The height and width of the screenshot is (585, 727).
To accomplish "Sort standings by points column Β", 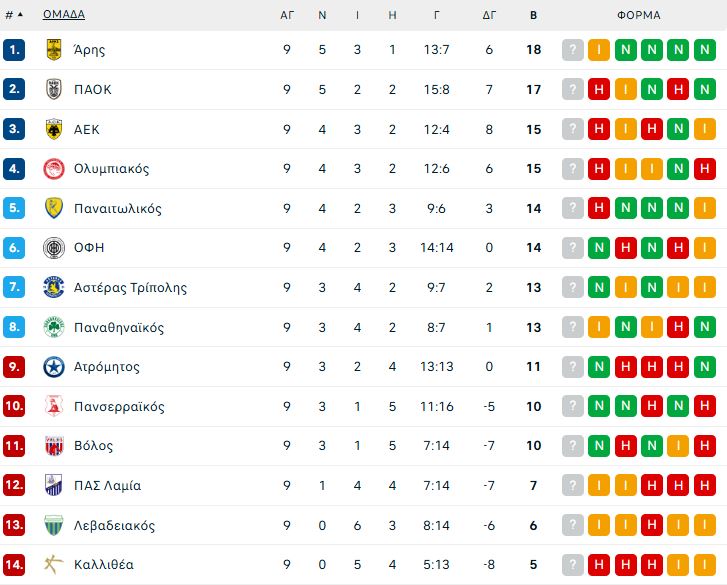I will 533,15.
